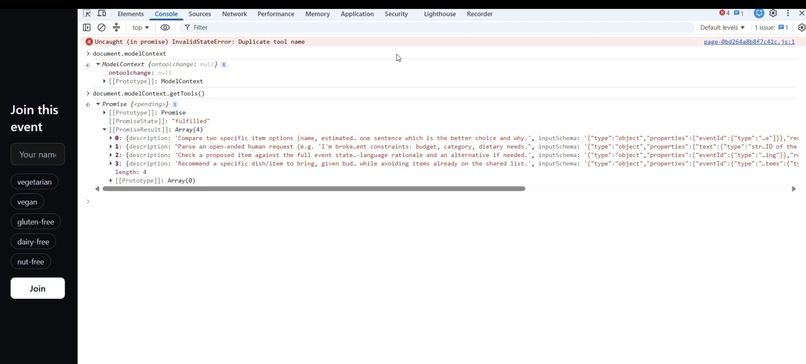Toggle the gluten-free dietary chip

[x=35, y=222]
